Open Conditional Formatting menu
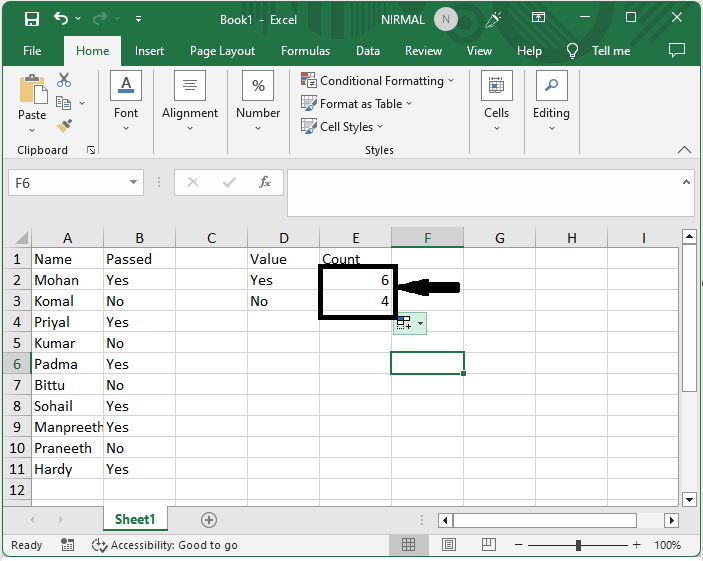703x561 pixels. (x=378, y=81)
